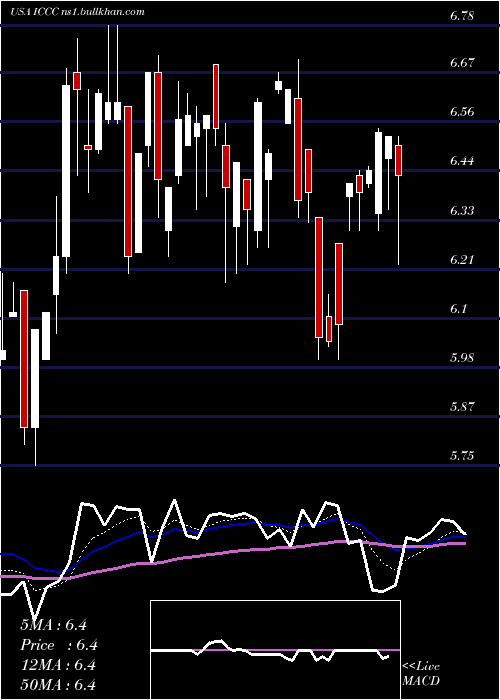Click the 'USA ICCC ns1.bullkhan.com' chart title
The height and width of the screenshot is (700, 500).
coord(78,12)
